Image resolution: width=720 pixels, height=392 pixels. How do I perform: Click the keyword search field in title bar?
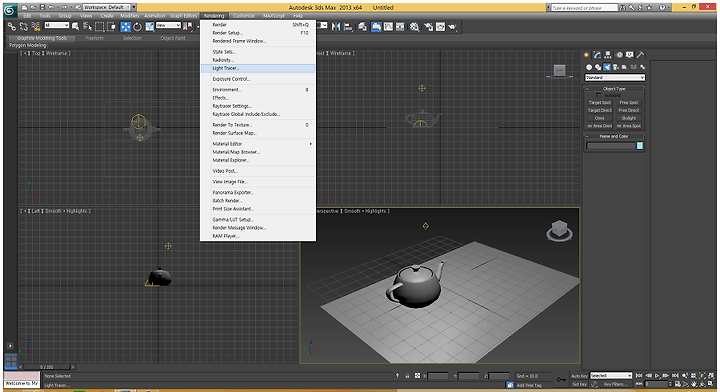(x=584, y=7)
